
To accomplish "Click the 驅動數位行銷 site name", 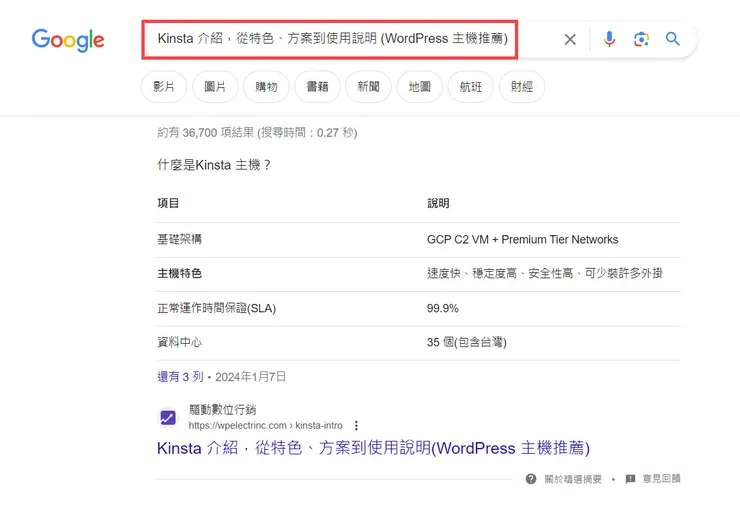I will pos(222,410).
